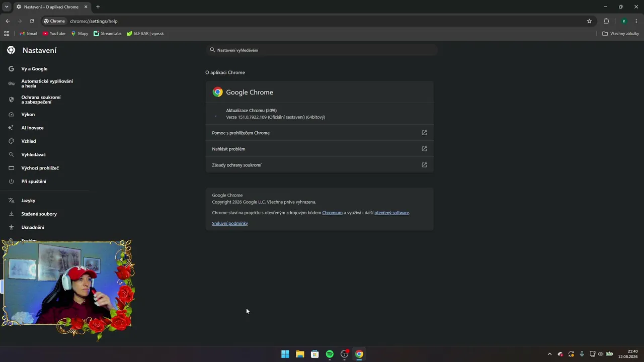Open File Explorer from the taskbar

coord(300,354)
